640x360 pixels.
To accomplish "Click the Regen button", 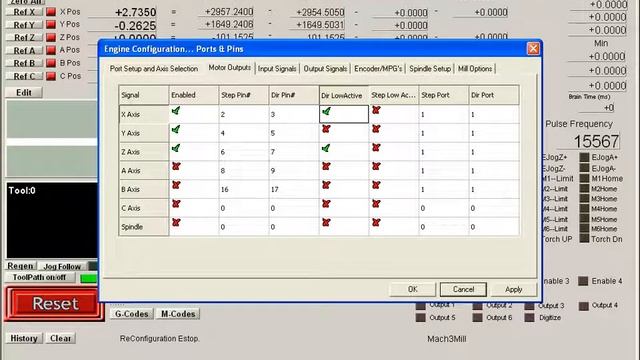I will [20, 266].
